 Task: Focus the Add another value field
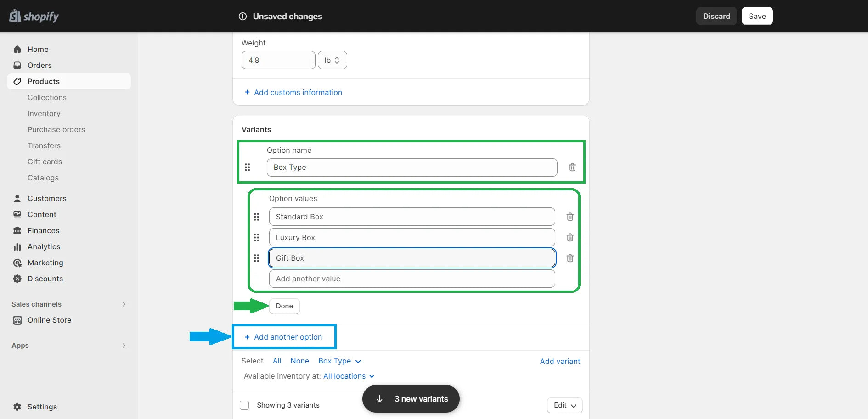tap(411, 279)
